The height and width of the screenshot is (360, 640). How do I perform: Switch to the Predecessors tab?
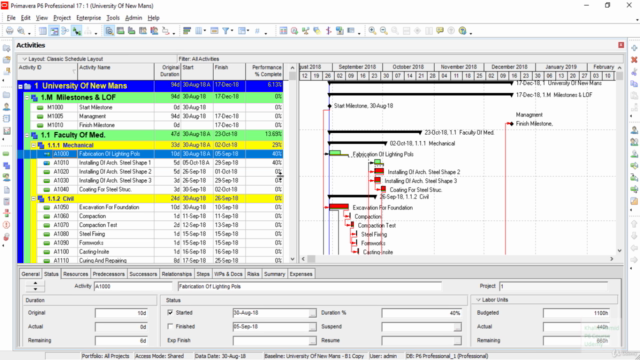pos(109,274)
